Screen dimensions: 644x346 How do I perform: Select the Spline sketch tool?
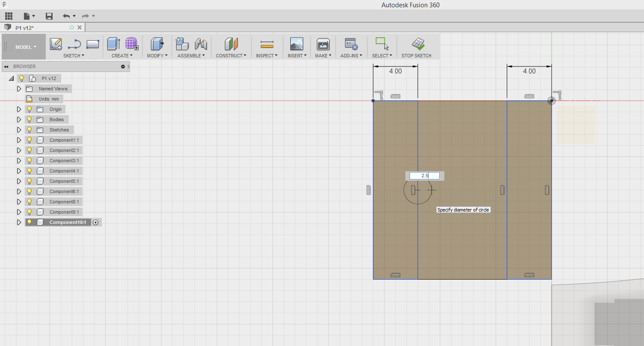pos(74,44)
